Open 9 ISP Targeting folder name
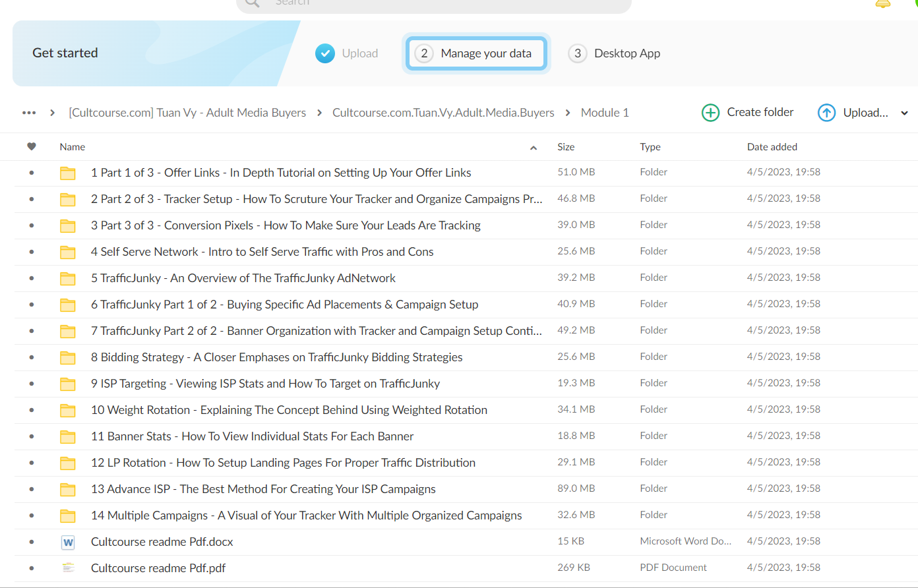 (265, 384)
